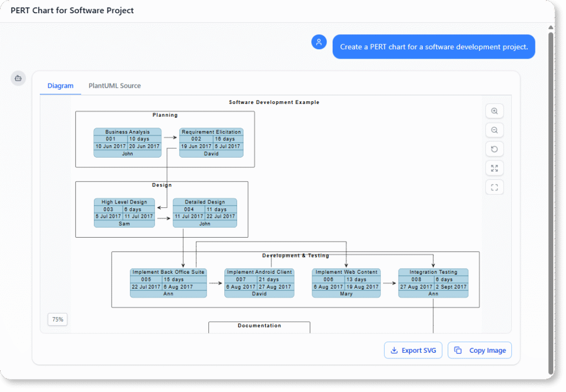Click the download icon in Export SVG
Image resolution: width=566 pixels, height=392 pixels.
394,351
